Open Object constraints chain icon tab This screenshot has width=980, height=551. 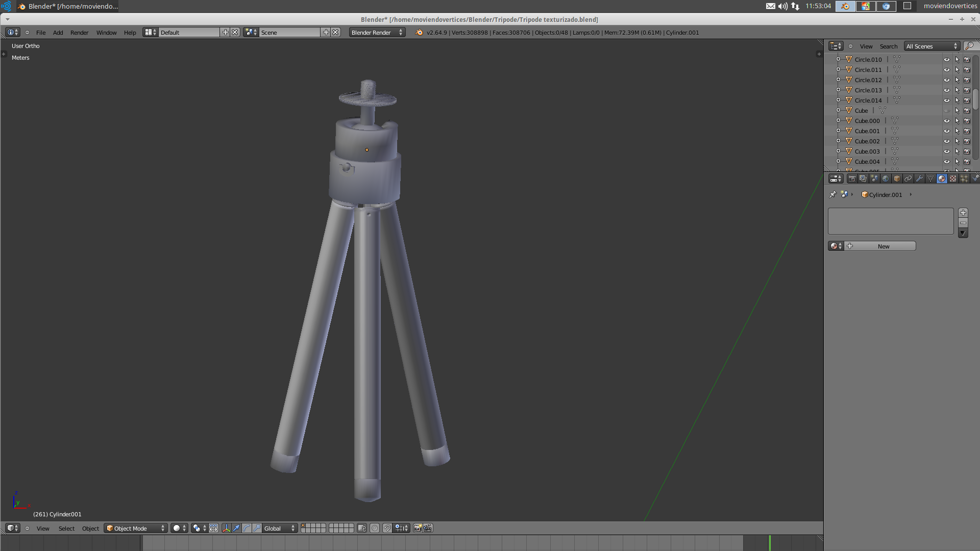click(908, 179)
